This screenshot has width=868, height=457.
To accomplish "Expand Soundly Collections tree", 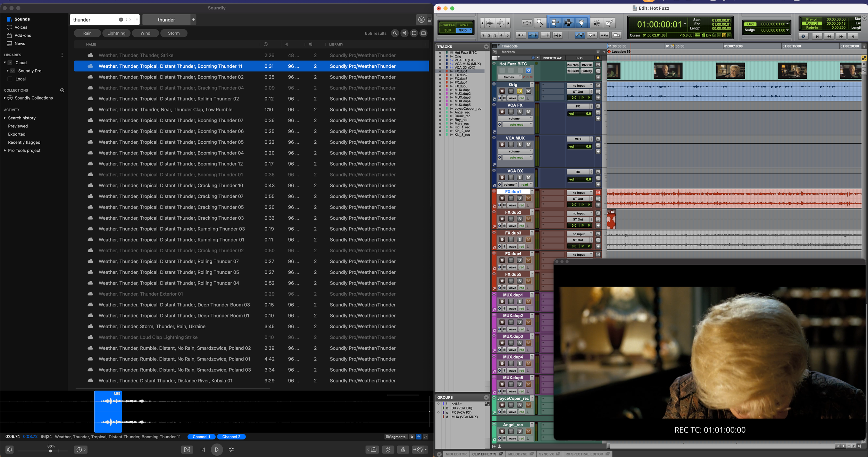I will pyautogui.click(x=5, y=98).
